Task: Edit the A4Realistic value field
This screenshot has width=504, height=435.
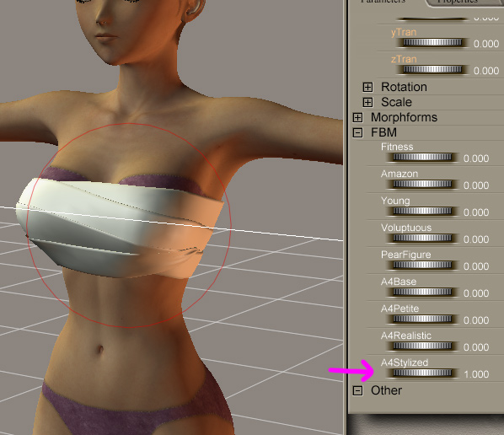Action: coord(476,347)
